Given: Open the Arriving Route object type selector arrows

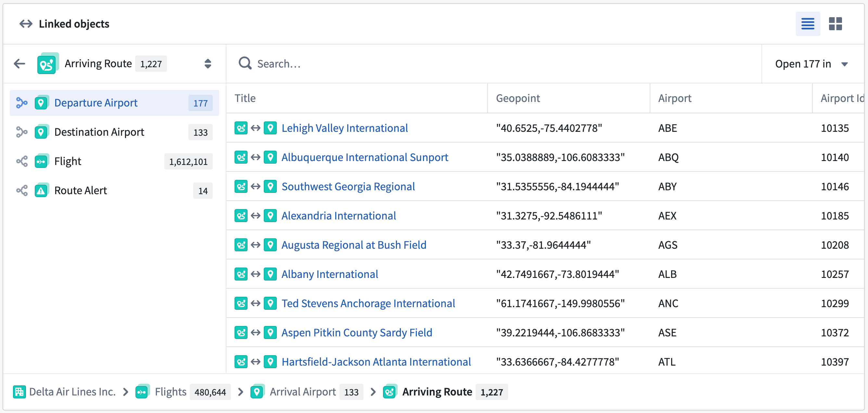Looking at the screenshot, I should pos(208,63).
